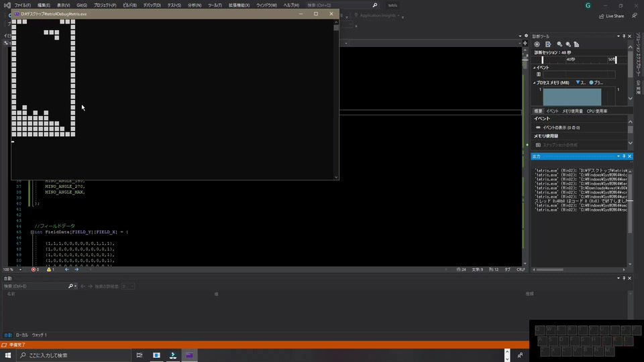Click the events pause track icon
Screen dimensions: 644x362
point(539,74)
